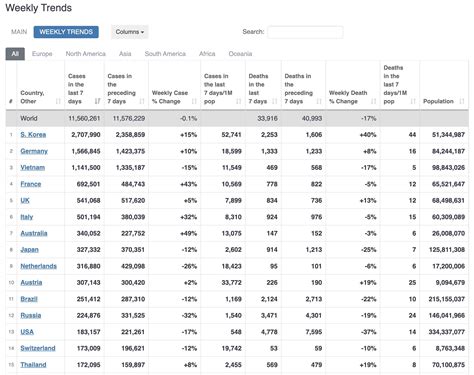The width and height of the screenshot is (474, 375).
Task: Select Australia weekly case change +49%
Action: [189, 233]
